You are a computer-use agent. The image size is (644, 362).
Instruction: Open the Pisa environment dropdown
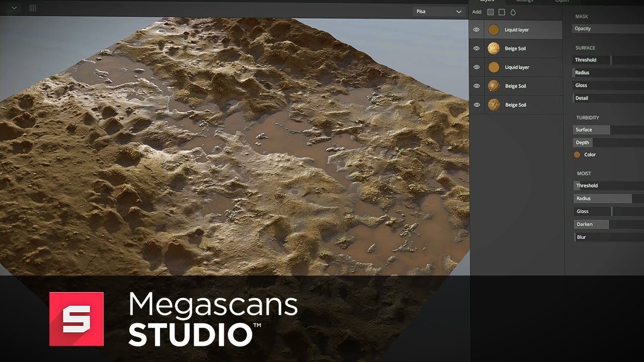[439, 12]
